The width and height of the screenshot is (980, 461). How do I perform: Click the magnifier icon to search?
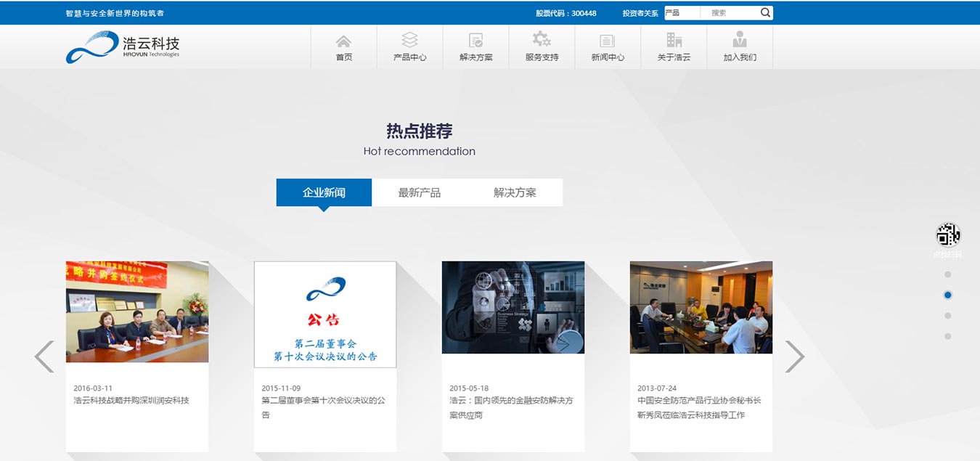(x=764, y=12)
